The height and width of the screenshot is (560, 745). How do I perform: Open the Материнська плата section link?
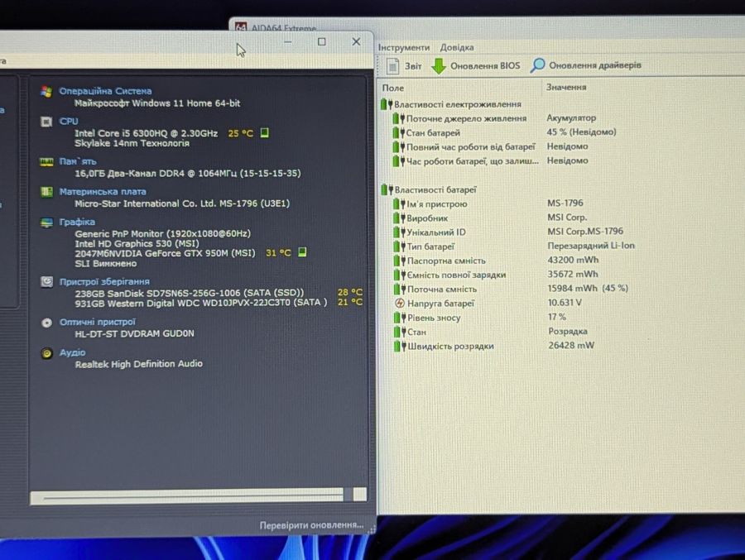(x=103, y=191)
